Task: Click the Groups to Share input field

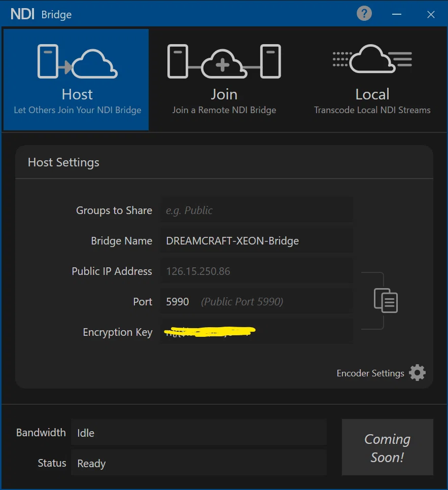Action: pyautogui.click(x=257, y=211)
